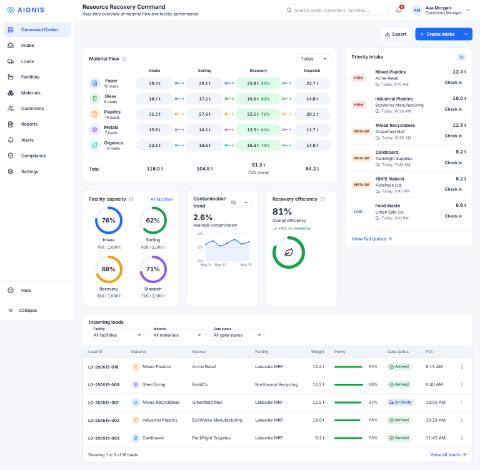Screen dimensions: 480x470
Task: Click the Steel Scrap load purity bar
Action: coord(348,385)
